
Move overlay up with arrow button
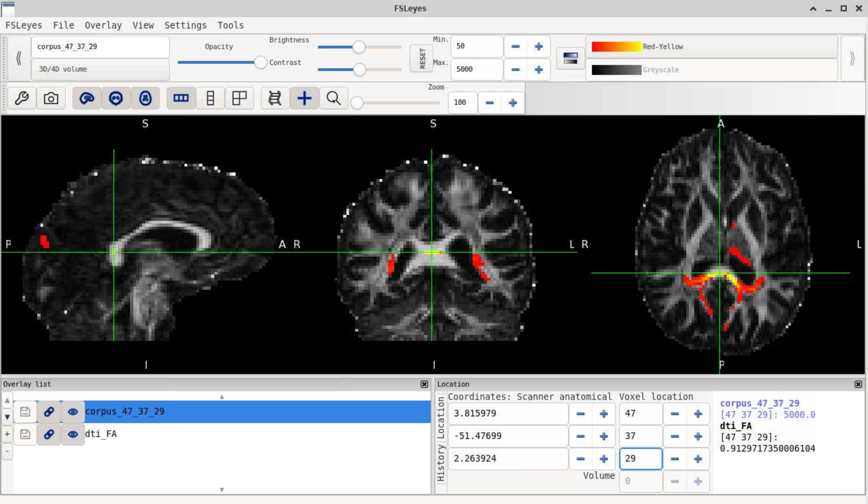[7, 400]
